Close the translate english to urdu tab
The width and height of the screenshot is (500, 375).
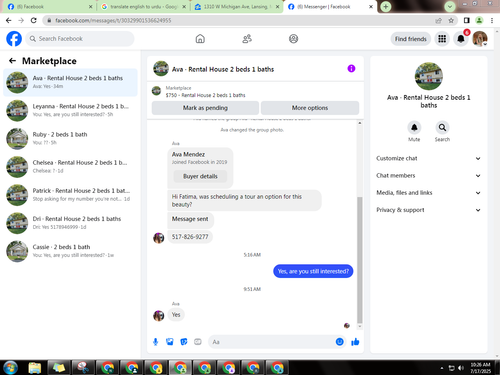[x=184, y=7]
